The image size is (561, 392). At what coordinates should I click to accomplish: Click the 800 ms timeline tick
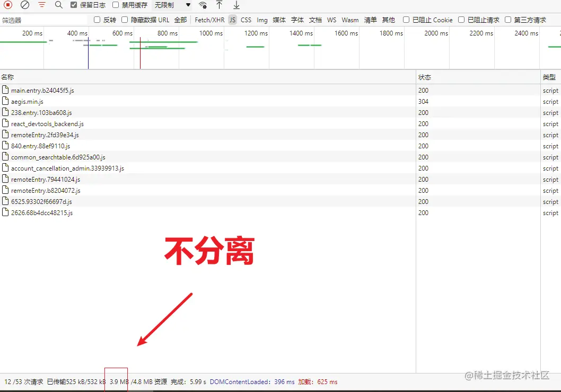168,33
